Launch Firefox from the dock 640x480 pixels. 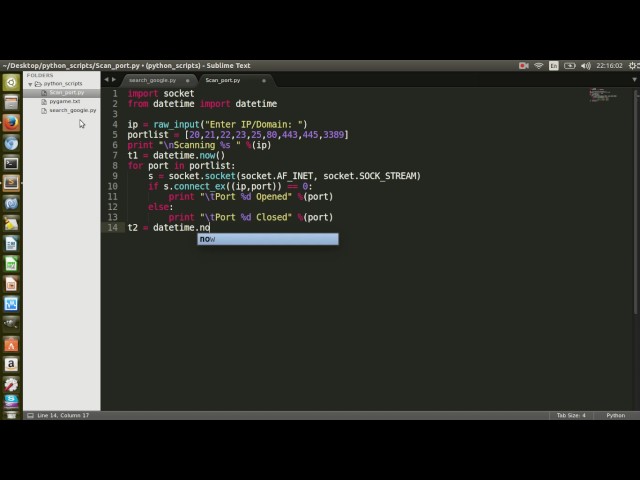(x=11, y=123)
